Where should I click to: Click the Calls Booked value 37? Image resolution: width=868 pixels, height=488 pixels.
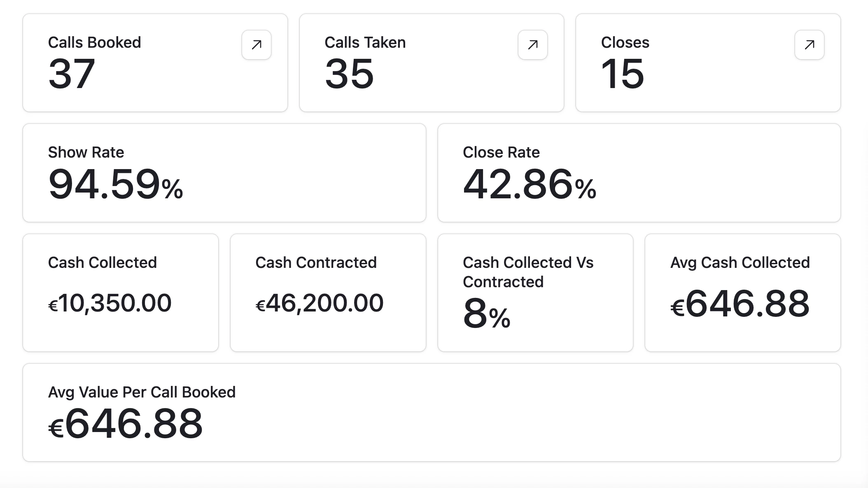pos(72,74)
